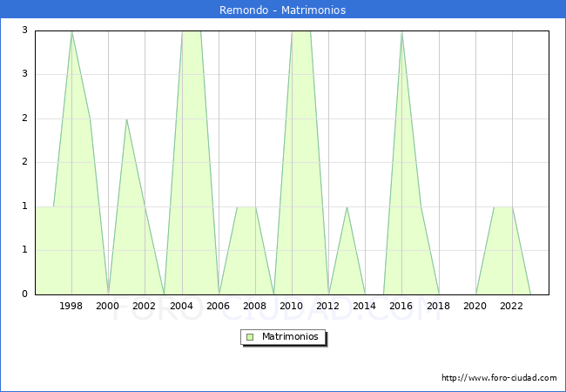Click the Matrimonios legend label
This screenshot has width=566, height=392.
pyautogui.click(x=290, y=337)
